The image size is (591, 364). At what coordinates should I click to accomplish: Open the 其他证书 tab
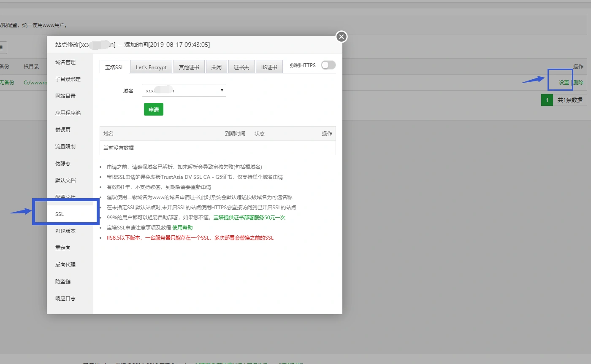[189, 67]
